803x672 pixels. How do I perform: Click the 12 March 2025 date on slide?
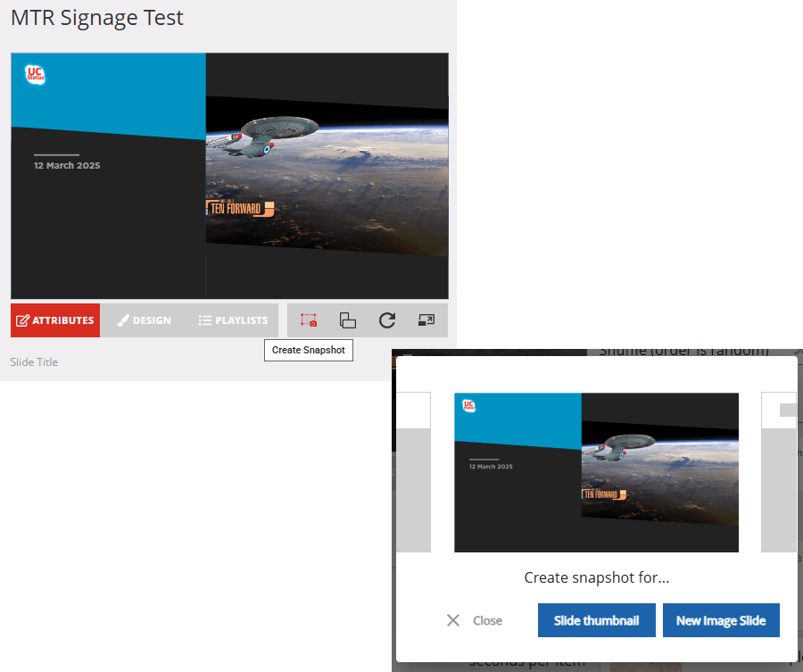point(67,166)
